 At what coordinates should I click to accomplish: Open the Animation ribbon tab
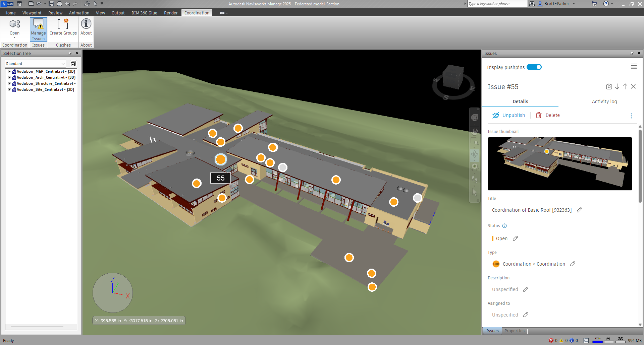point(79,13)
